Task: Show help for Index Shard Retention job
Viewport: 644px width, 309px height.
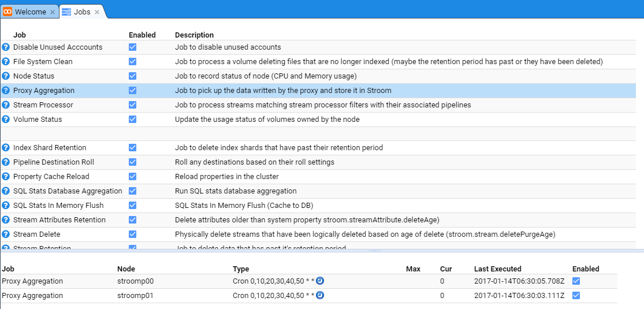Action: click(6, 148)
